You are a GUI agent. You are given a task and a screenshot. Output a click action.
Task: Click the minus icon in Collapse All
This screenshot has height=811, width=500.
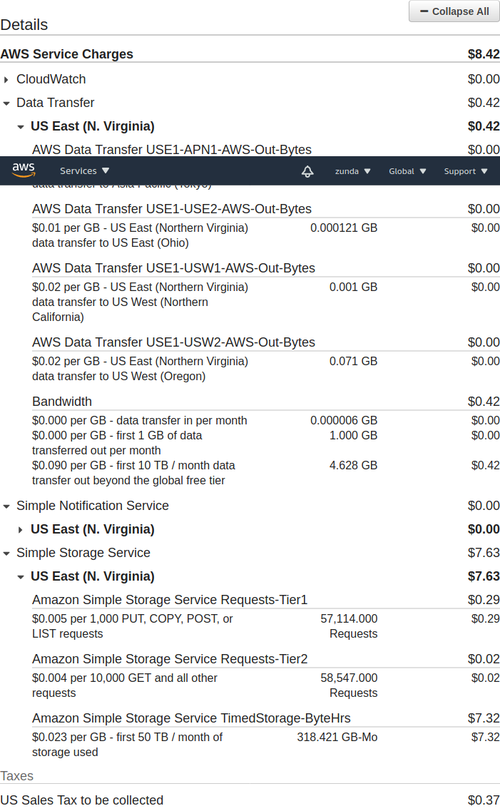pyautogui.click(x=424, y=11)
